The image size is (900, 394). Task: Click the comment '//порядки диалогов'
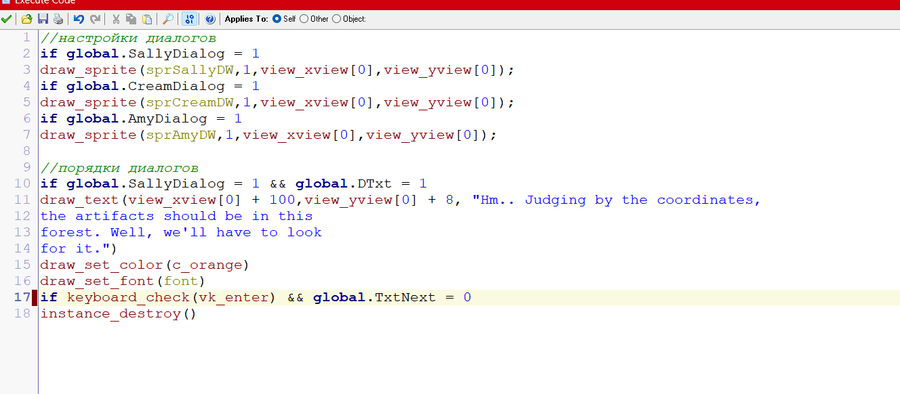click(119, 168)
